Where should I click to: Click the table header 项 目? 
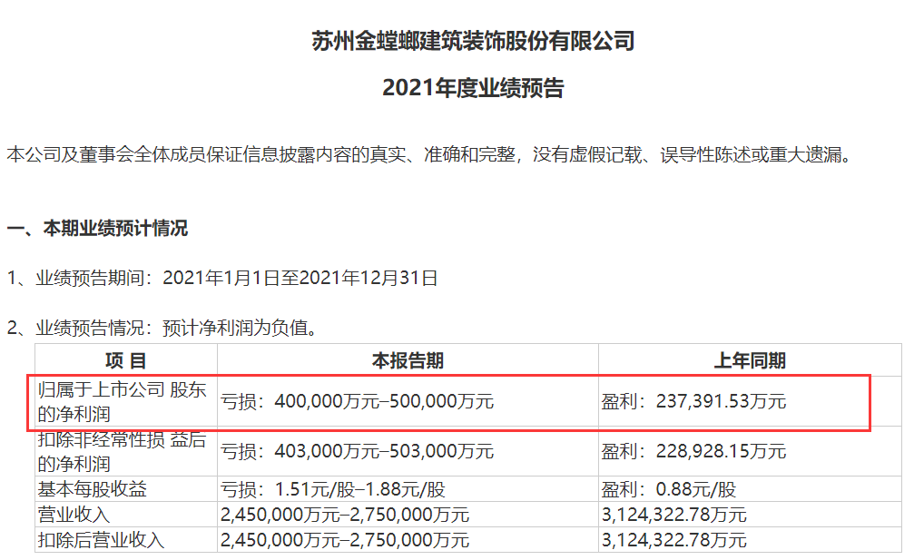125,360
